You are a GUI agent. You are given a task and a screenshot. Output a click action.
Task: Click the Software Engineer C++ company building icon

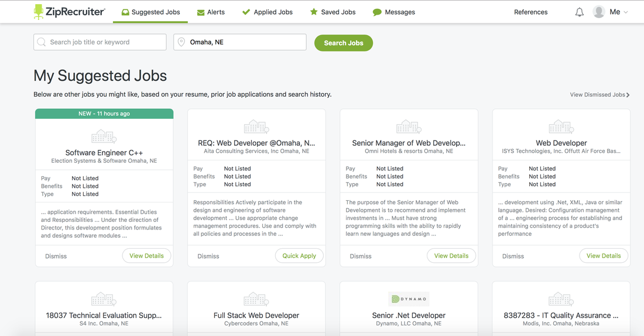(x=104, y=136)
